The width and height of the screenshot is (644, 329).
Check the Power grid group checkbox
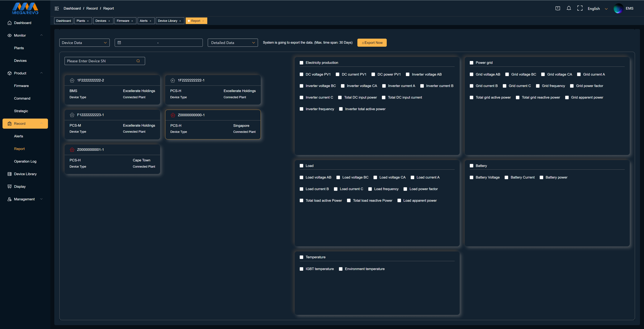click(x=471, y=63)
